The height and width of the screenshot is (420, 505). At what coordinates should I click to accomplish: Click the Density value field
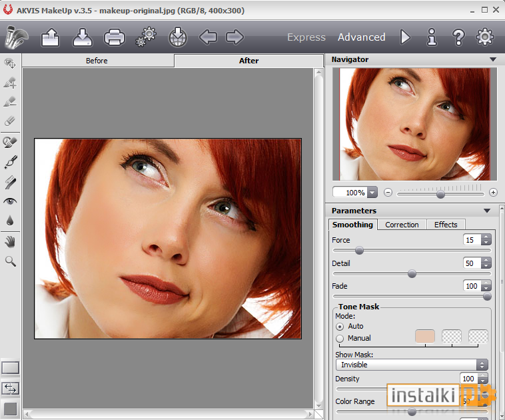[469, 379]
